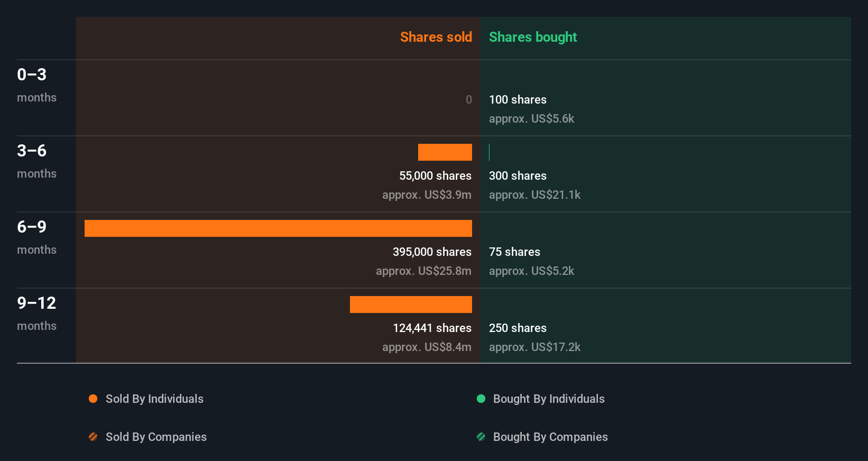868x461 pixels.
Task: Click the approx. US$21.1k bought amount
Action: [x=534, y=195]
